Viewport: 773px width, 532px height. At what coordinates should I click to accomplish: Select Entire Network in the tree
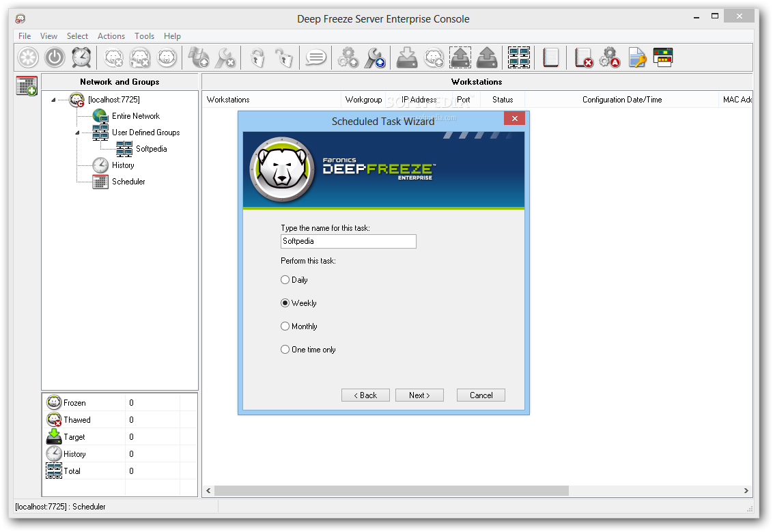pos(136,116)
